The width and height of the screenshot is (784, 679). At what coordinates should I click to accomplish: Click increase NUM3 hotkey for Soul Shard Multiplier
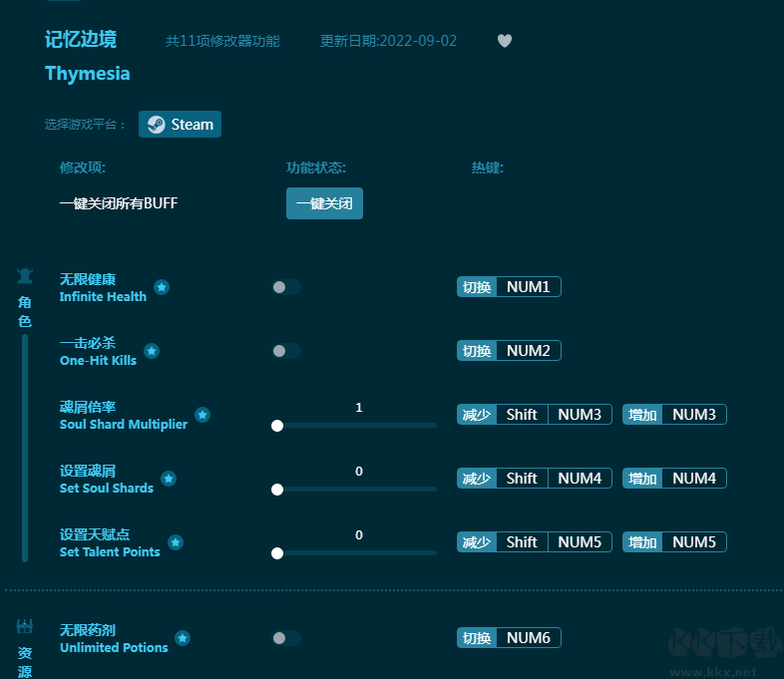click(674, 414)
